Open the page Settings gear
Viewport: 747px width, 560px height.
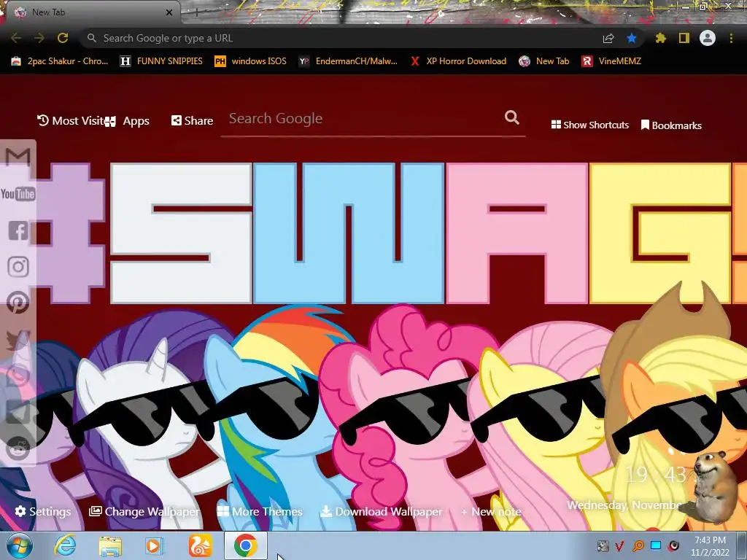[x=42, y=511]
